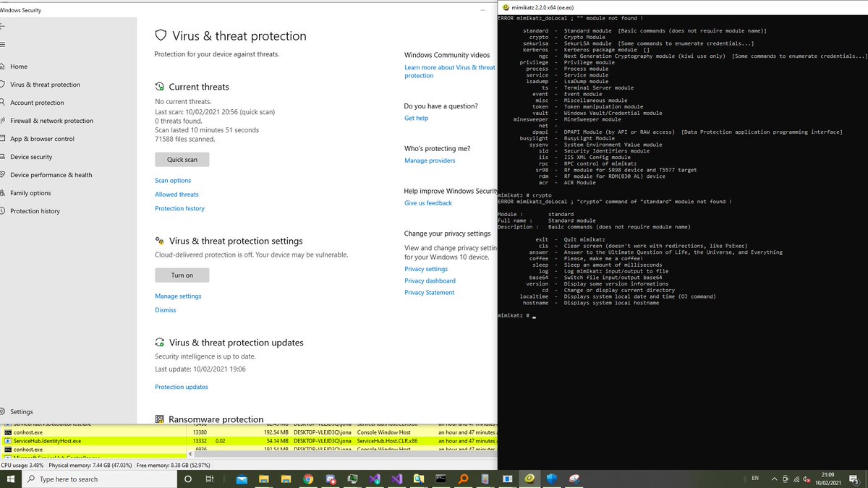This screenshot has width=868, height=488.
Task: Open Windows Security shield on taskbar
Action: (553, 479)
